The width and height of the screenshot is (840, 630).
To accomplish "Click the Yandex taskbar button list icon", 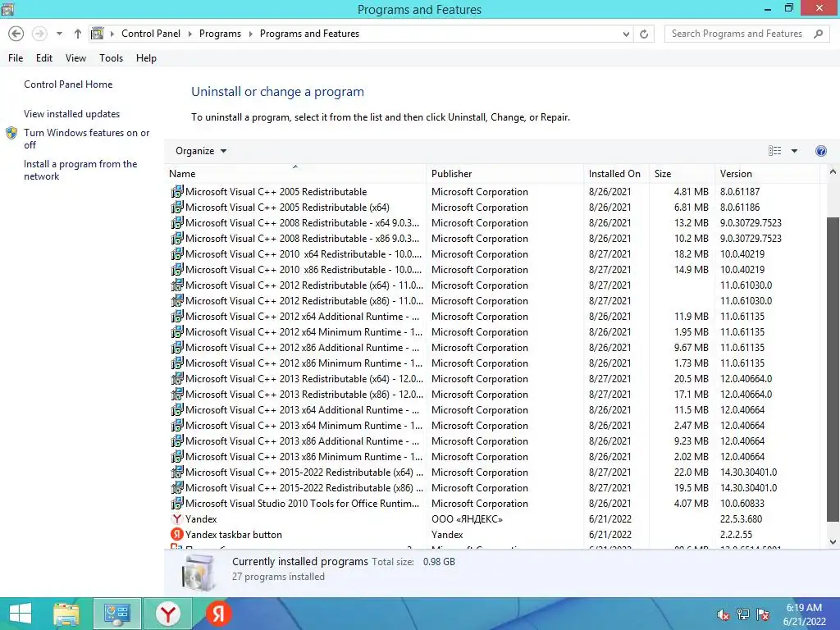I will pos(177,534).
